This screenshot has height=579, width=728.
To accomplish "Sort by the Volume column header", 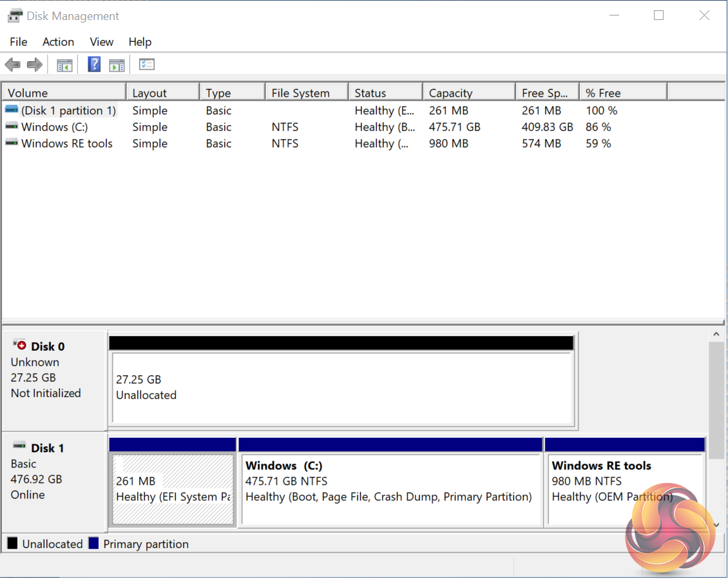I will tap(64, 92).
